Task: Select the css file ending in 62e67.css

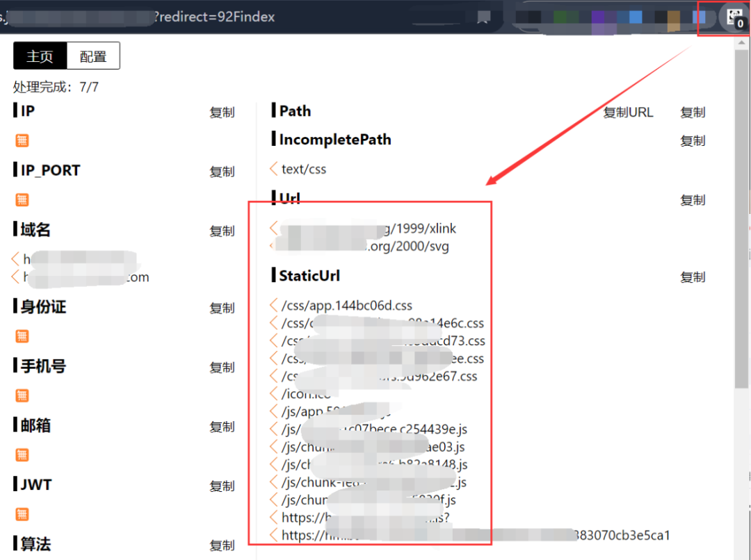Action: click(x=380, y=376)
